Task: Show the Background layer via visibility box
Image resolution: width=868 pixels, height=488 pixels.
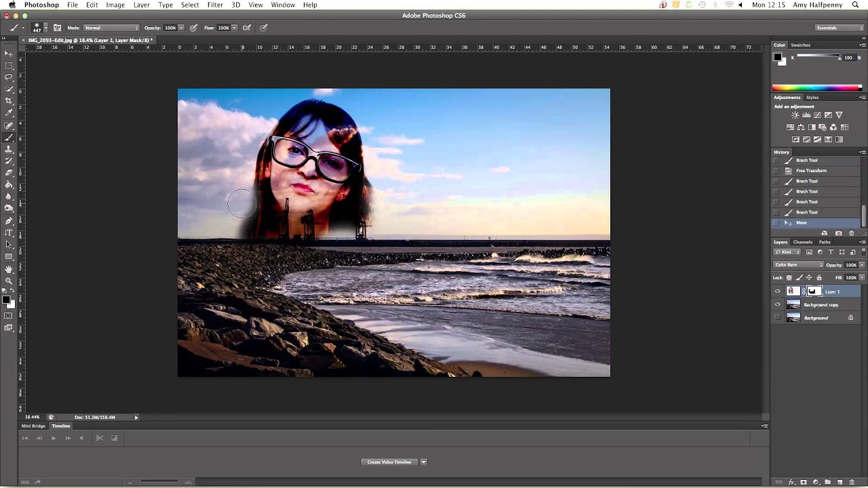Action: pos(777,318)
